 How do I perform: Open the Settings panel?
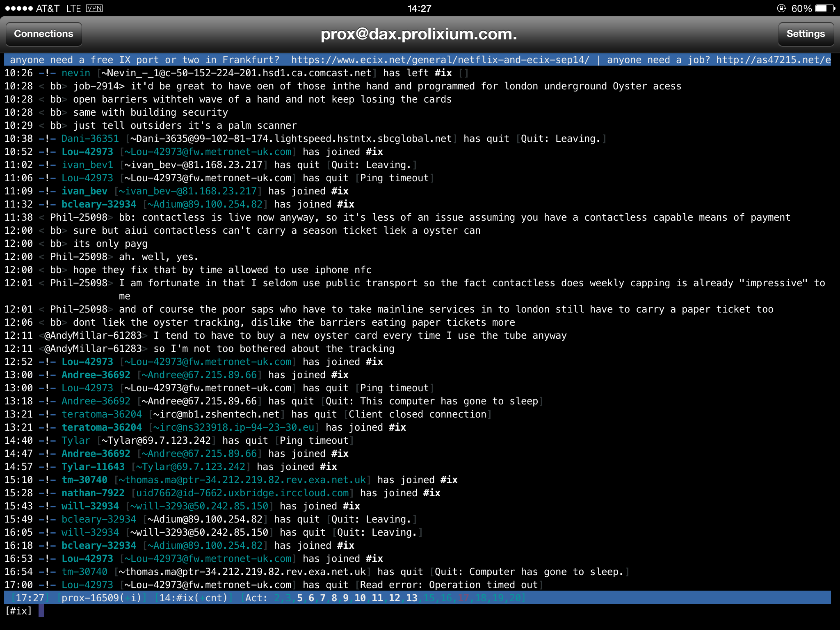tap(806, 34)
